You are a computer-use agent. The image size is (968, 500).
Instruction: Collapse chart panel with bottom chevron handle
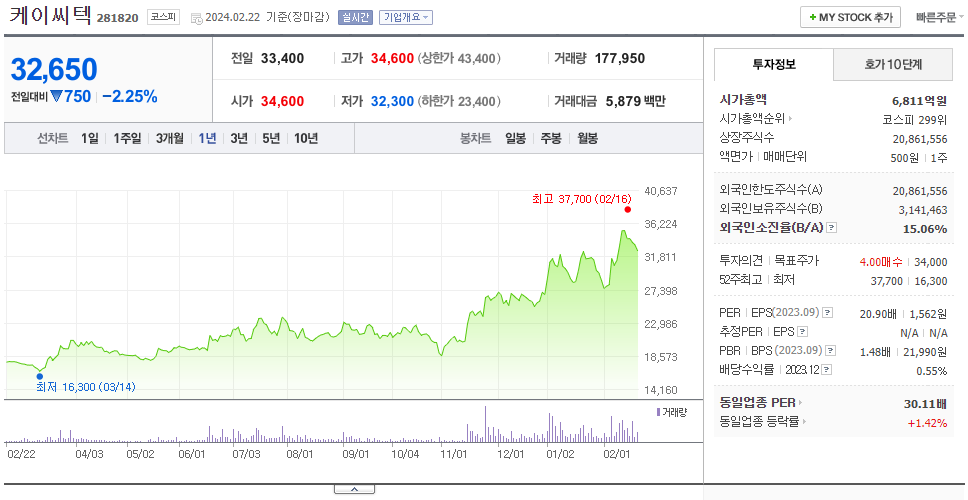(354, 489)
